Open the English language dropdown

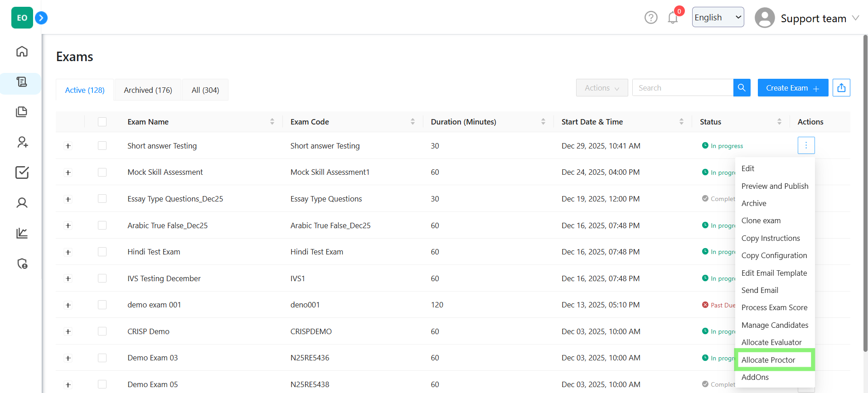tap(718, 17)
